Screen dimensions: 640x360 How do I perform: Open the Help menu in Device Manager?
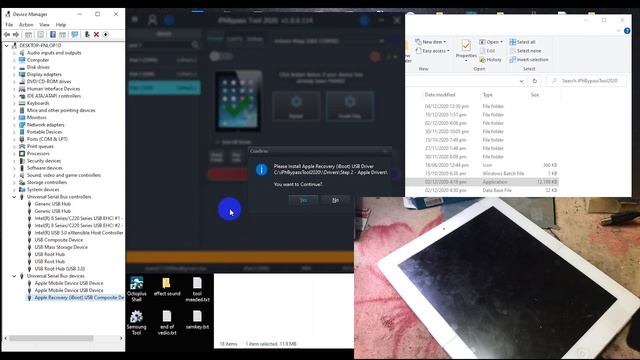pos(61,25)
